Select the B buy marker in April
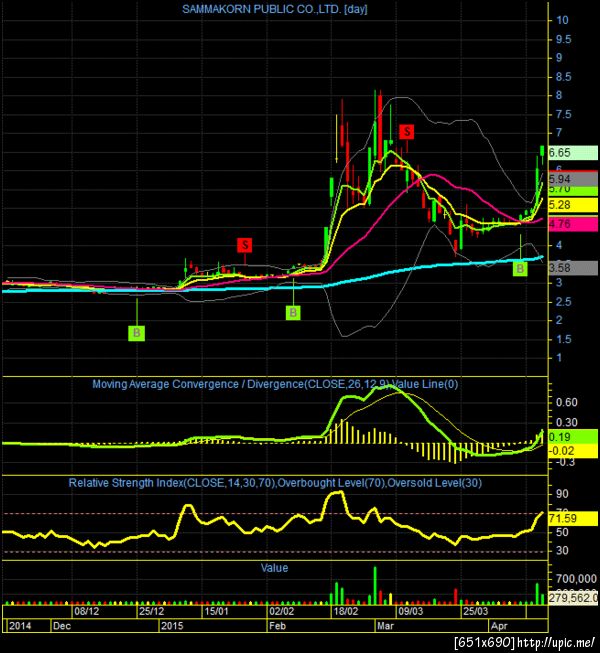600x653 pixels. 520,269
